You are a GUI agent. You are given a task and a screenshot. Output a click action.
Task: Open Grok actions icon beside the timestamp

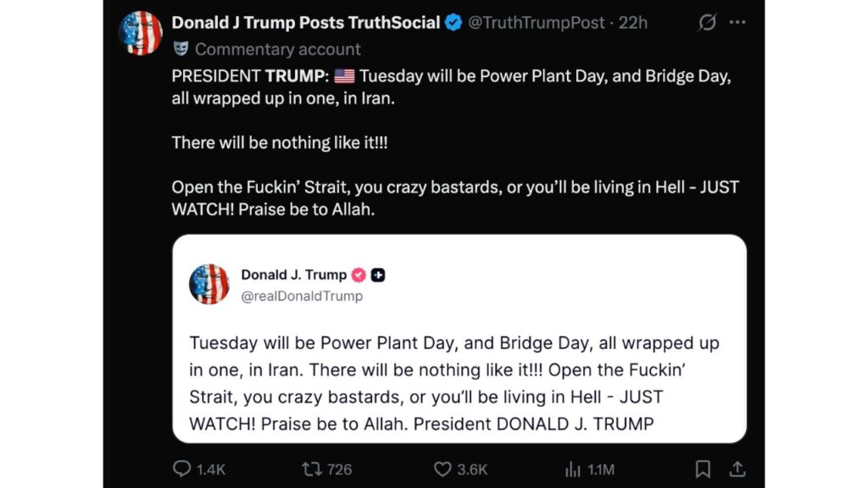click(x=707, y=23)
